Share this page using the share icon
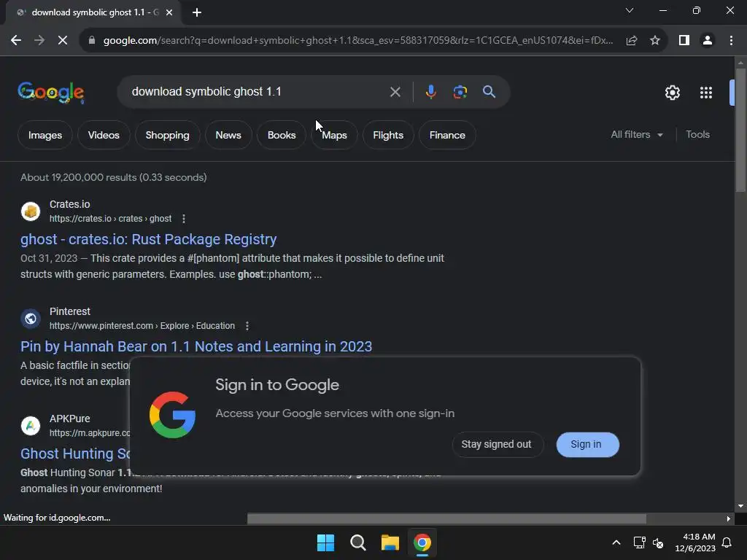 pos(632,41)
